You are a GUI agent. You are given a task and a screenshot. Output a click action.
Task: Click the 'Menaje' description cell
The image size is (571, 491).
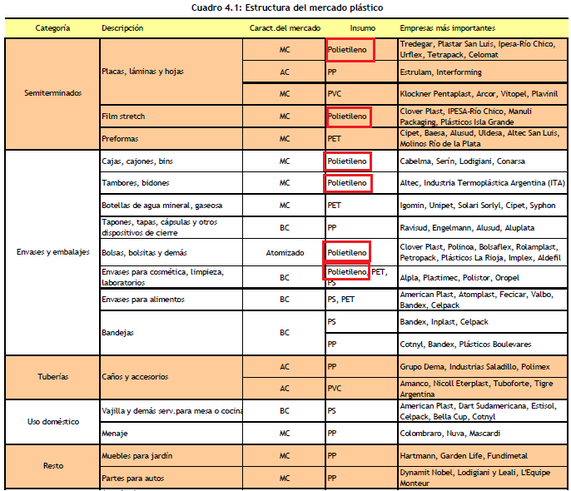(x=171, y=433)
